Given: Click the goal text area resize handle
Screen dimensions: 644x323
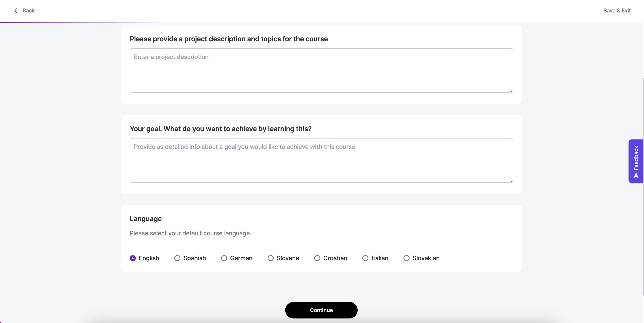Looking at the screenshot, I should click(511, 181).
